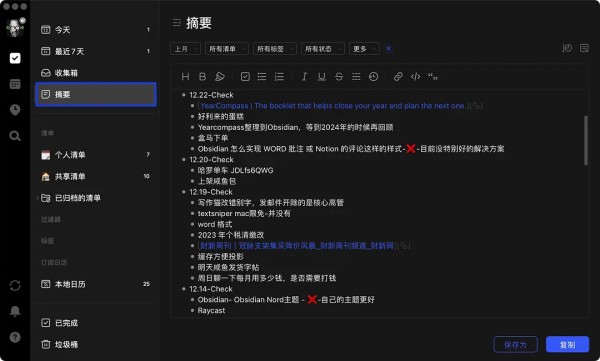Open the 更多 filter dropdown
This screenshot has width=600, height=361.
point(364,49)
